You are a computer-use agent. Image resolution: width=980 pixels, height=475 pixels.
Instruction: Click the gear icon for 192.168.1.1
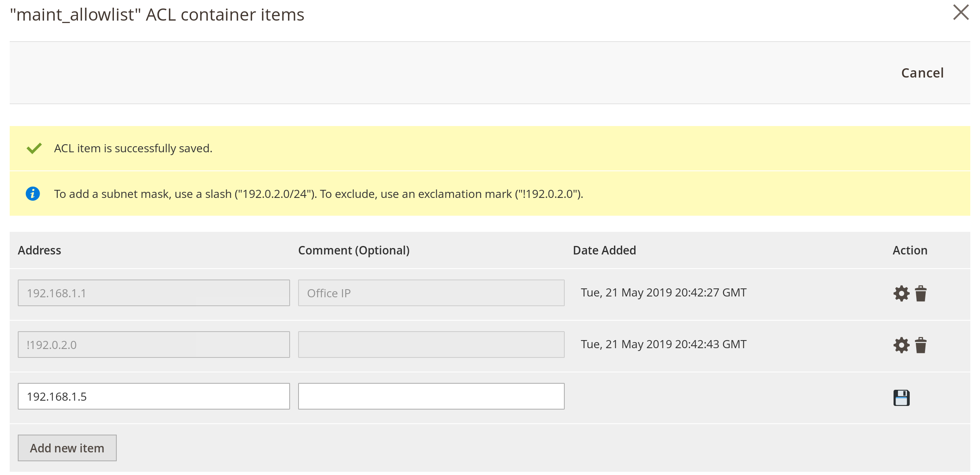pos(901,294)
